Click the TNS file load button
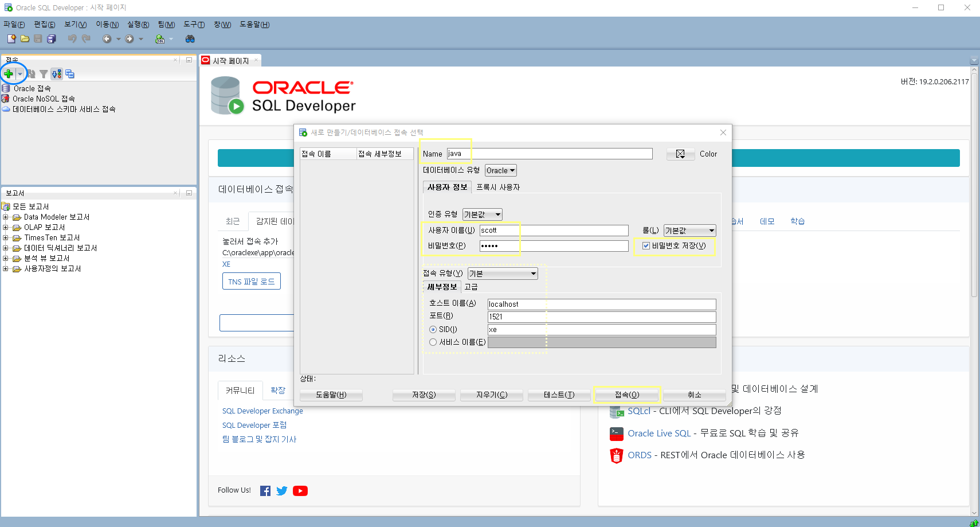980x527 pixels. click(x=252, y=282)
